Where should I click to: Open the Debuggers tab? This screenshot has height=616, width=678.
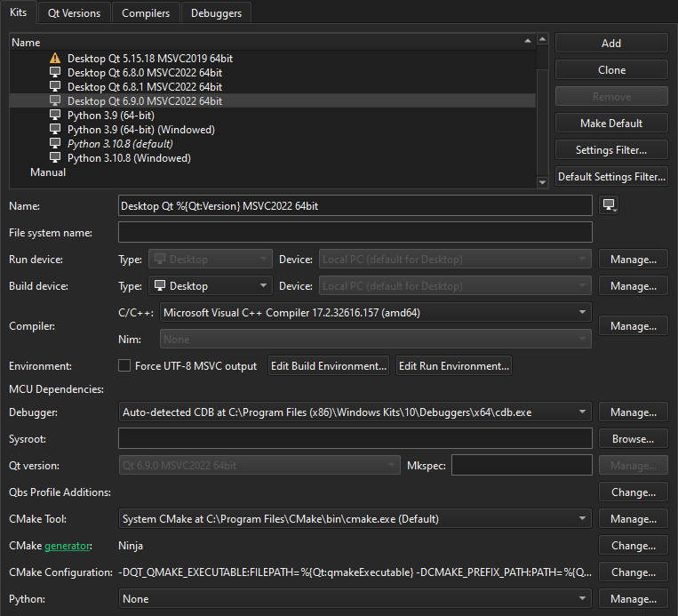pos(216,13)
